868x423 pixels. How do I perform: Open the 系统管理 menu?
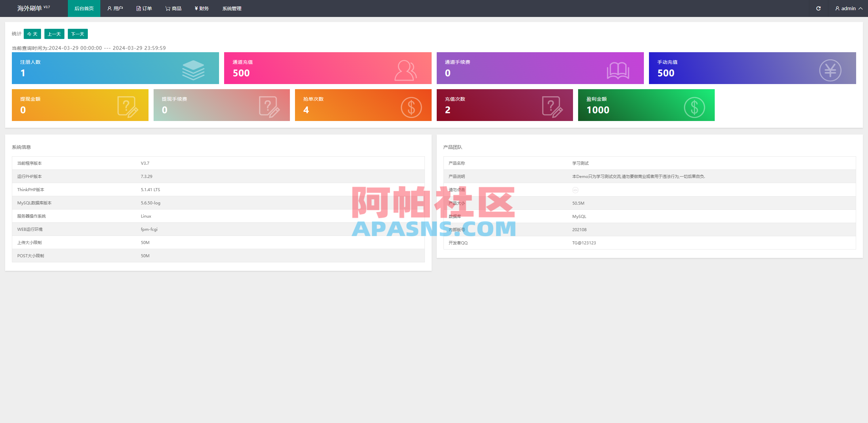point(232,8)
